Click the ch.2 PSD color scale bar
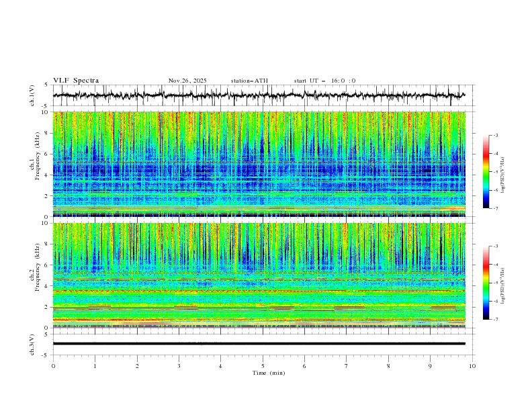 (486, 283)
